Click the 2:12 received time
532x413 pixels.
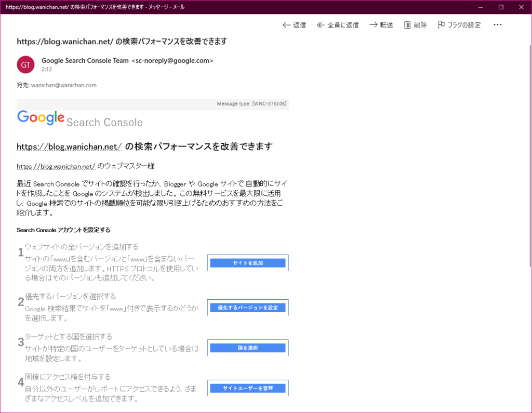point(47,69)
